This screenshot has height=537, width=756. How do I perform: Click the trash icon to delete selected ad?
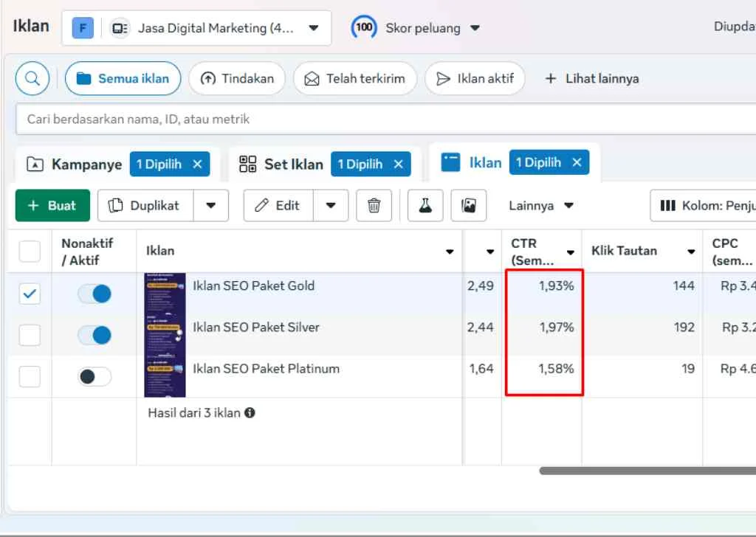(374, 206)
